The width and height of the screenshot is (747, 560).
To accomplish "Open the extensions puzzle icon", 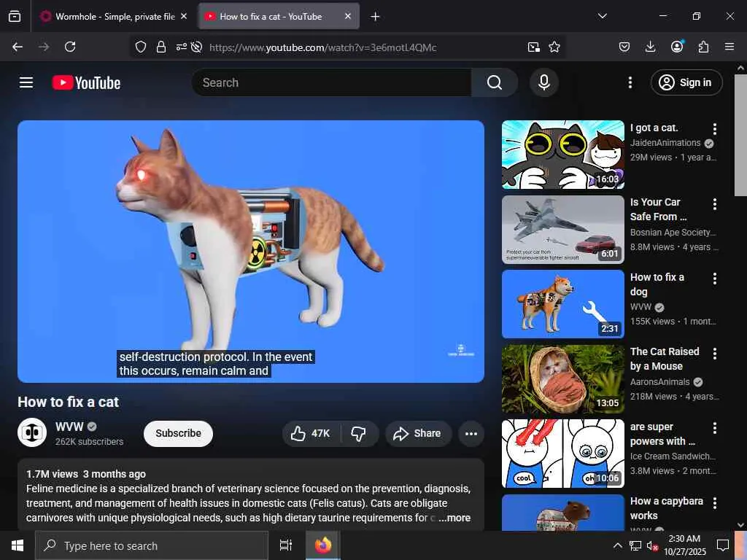I will (703, 47).
